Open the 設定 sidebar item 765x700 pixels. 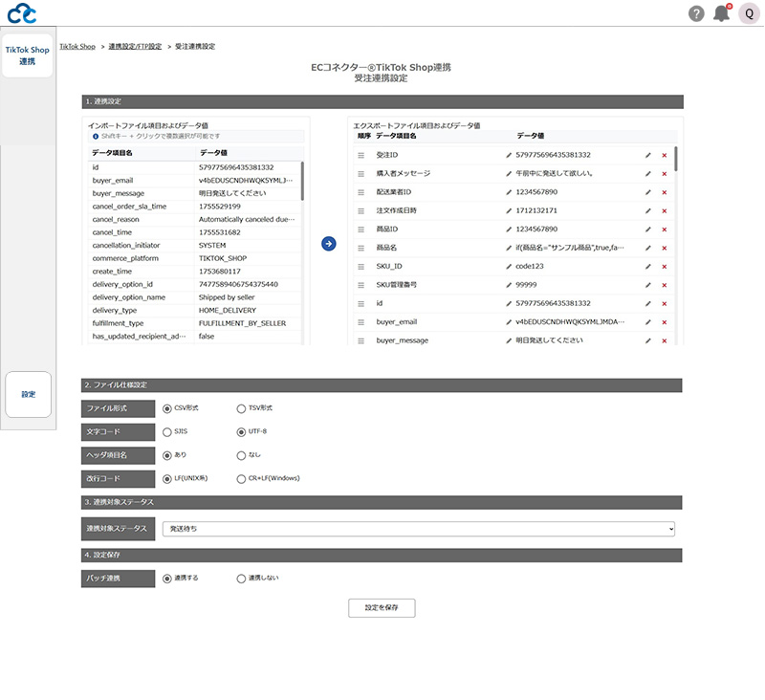pyautogui.click(x=28, y=394)
